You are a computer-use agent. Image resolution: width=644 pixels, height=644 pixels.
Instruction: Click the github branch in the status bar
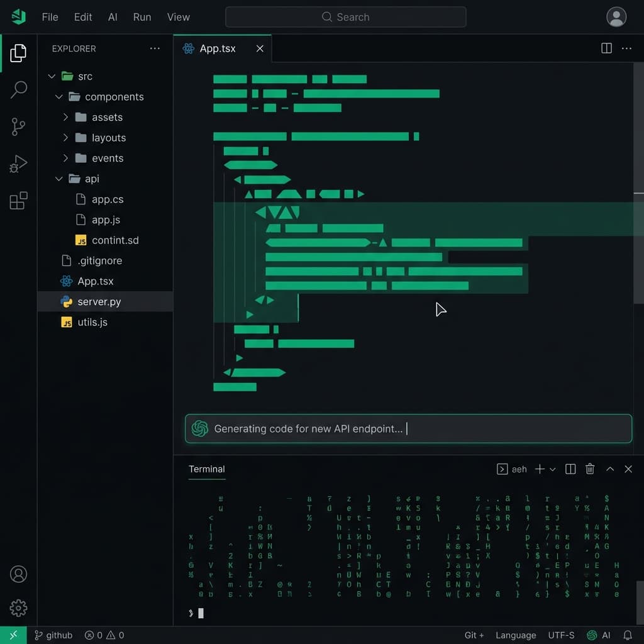point(53,635)
